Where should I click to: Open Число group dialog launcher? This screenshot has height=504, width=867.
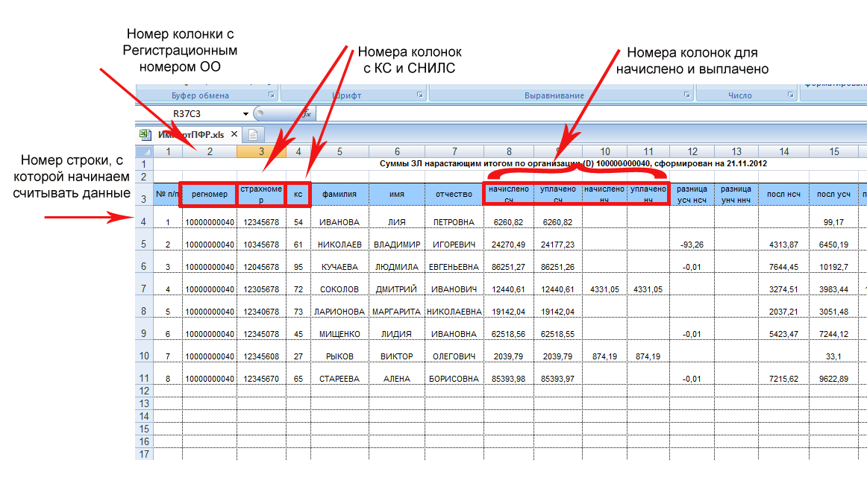click(x=790, y=95)
